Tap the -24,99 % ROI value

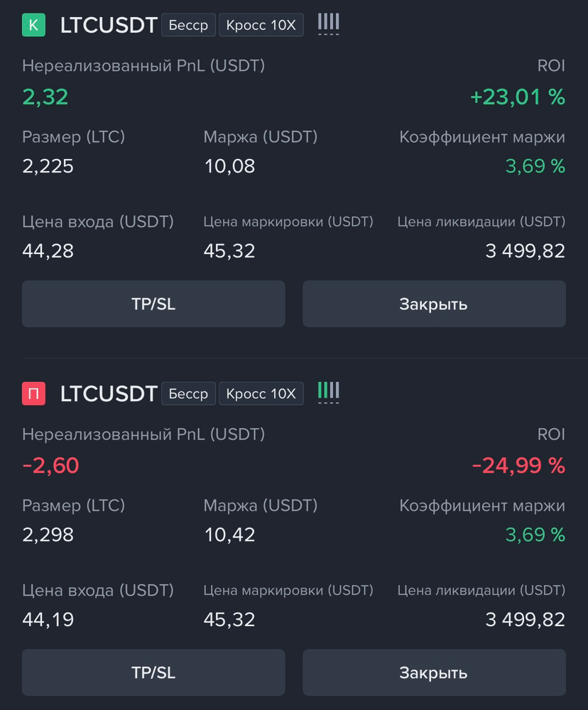point(518,466)
